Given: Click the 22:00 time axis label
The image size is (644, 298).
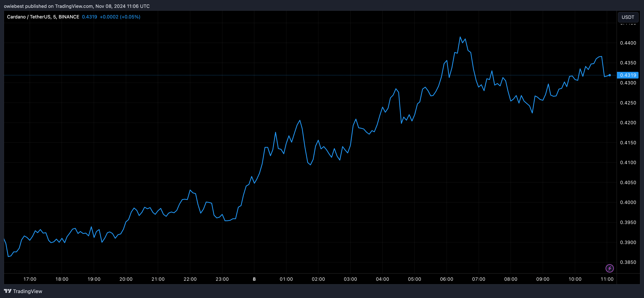Looking at the screenshot, I should (190, 279).
